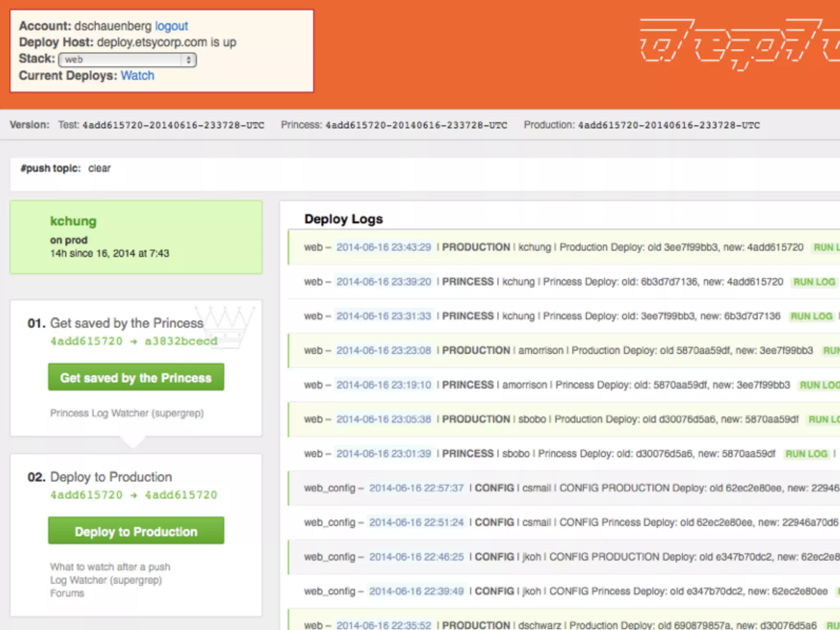This screenshot has width=840, height=630.
Task: Open the Stack dropdown selector
Action: coord(128,60)
